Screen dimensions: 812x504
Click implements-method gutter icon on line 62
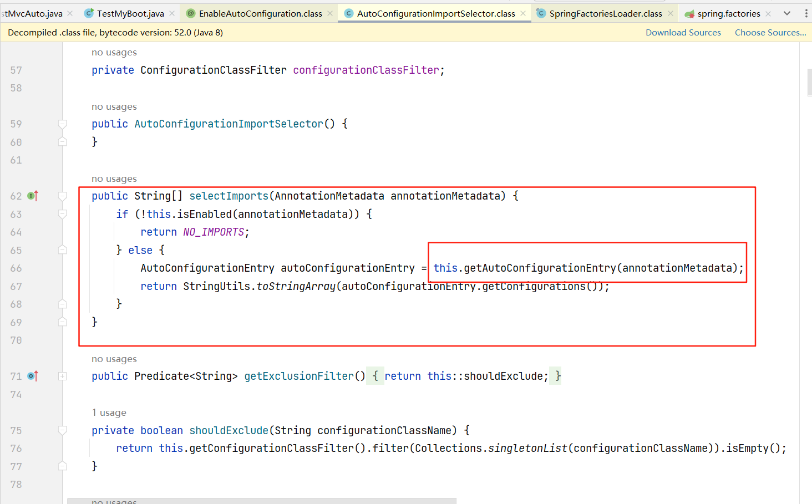tap(33, 196)
